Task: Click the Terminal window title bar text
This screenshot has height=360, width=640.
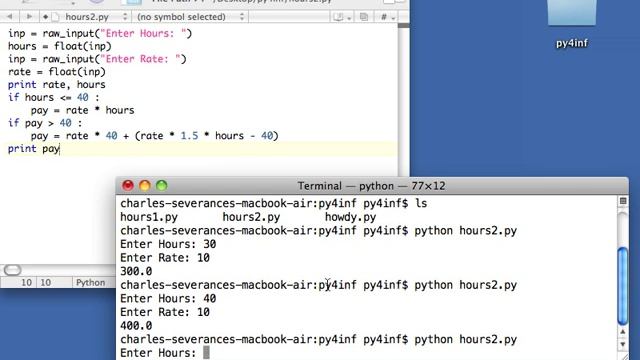Action: 371,186
